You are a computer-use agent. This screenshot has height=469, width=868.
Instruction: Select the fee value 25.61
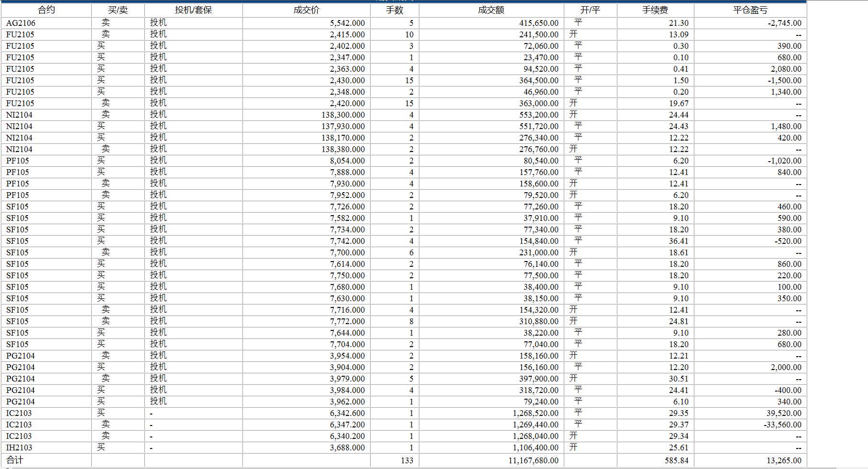click(x=679, y=447)
